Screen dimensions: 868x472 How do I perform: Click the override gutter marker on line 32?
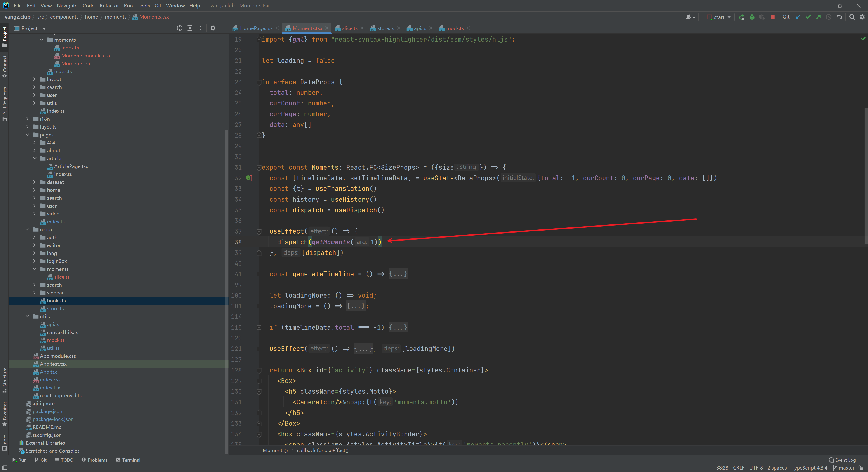[249, 178]
